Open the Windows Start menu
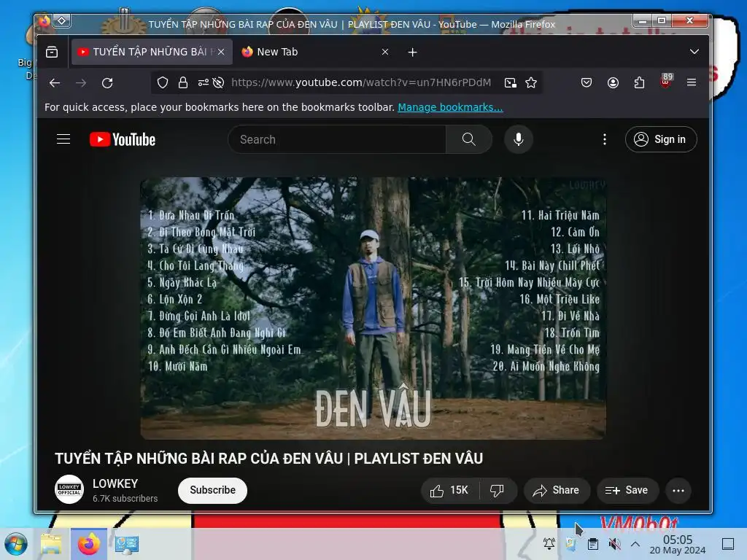747x560 pixels. click(x=16, y=544)
